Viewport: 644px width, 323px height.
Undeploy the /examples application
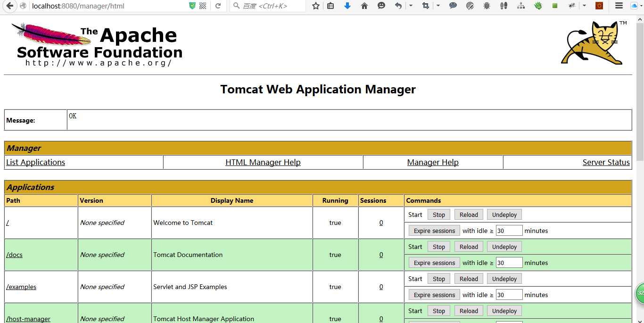tap(504, 279)
